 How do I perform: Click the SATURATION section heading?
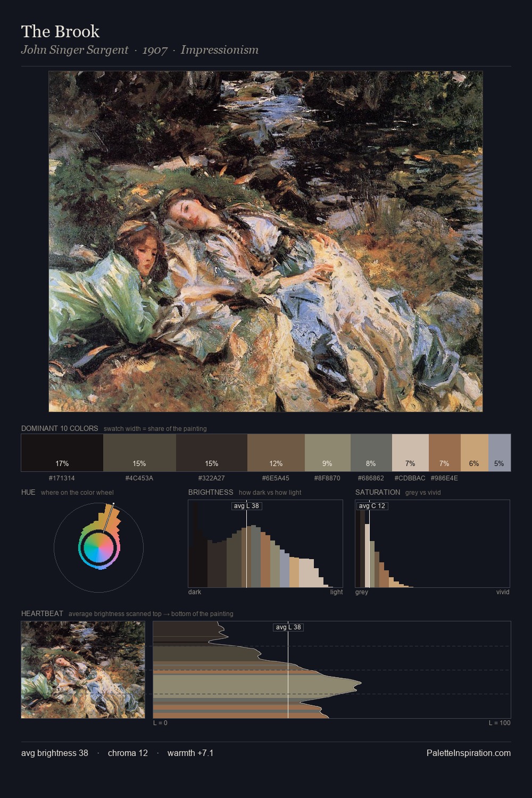pyautogui.click(x=378, y=492)
